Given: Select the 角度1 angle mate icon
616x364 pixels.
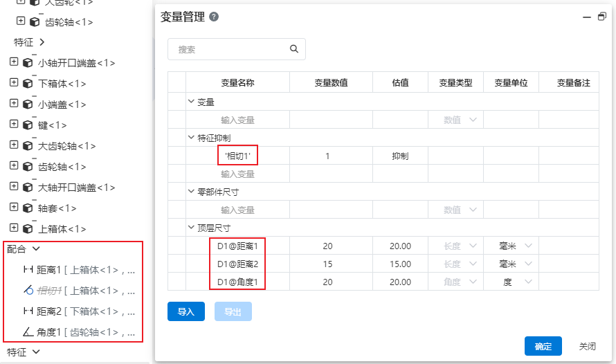Looking at the screenshot, I should pyautogui.click(x=28, y=332).
